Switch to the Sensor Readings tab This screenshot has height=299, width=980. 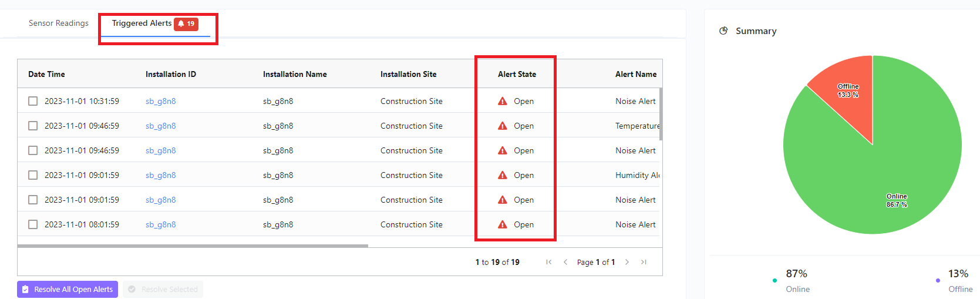[x=59, y=23]
